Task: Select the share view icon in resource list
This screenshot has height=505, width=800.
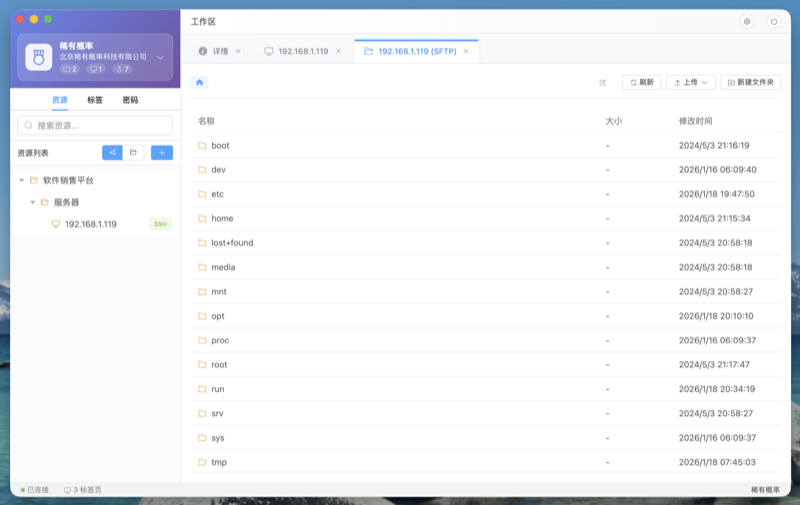Action: [112, 153]
